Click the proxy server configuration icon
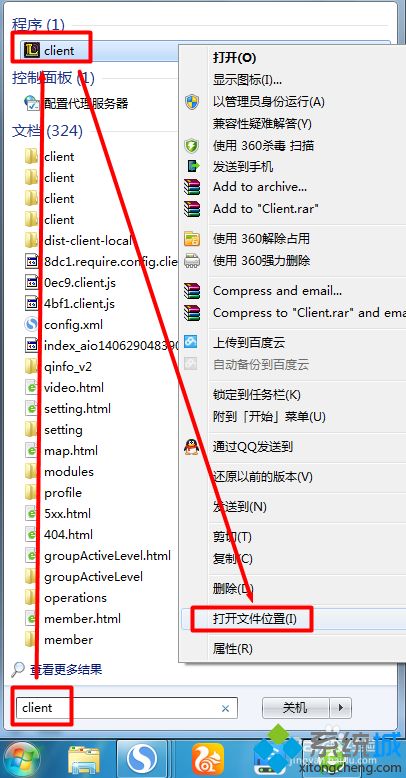 pos(32,103)
